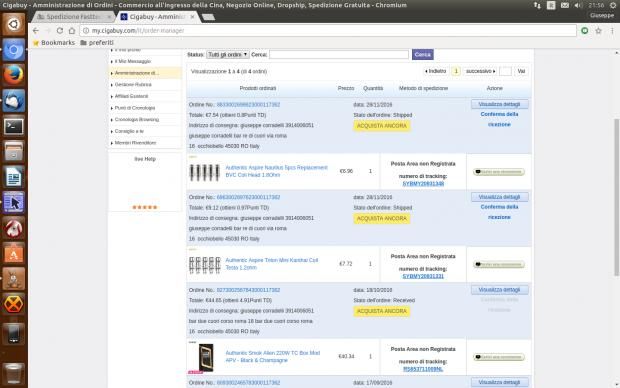Click the page number box beside Vai
Image resolution: width=620 pixels, height=388 pixels.
pos(505,71)
